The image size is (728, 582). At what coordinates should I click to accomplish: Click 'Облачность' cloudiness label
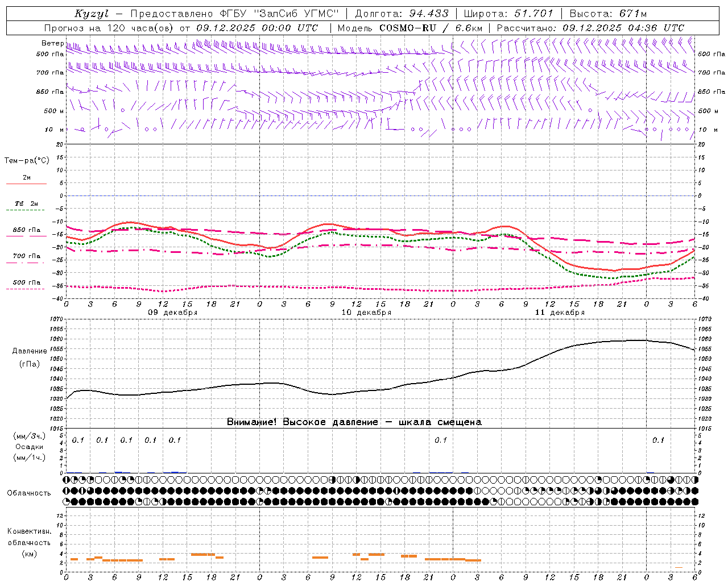(x=29, y=493)
